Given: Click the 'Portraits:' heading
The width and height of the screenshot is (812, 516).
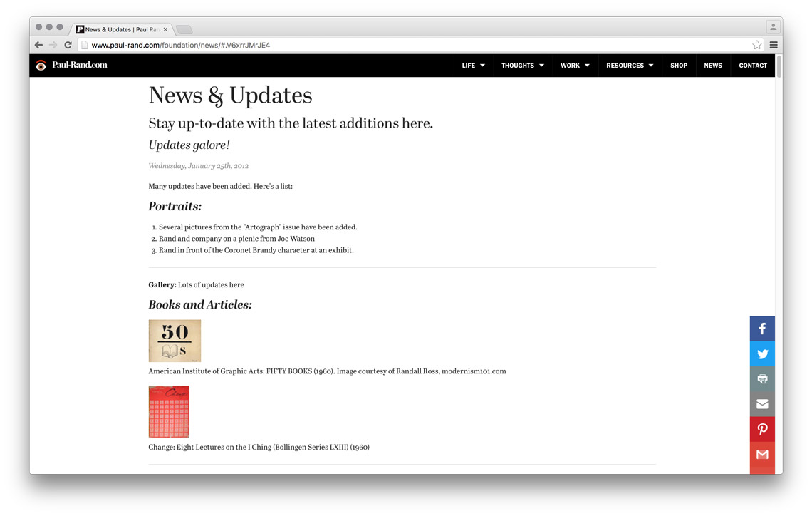Looking at the screenshot, I should click(175, 206).
